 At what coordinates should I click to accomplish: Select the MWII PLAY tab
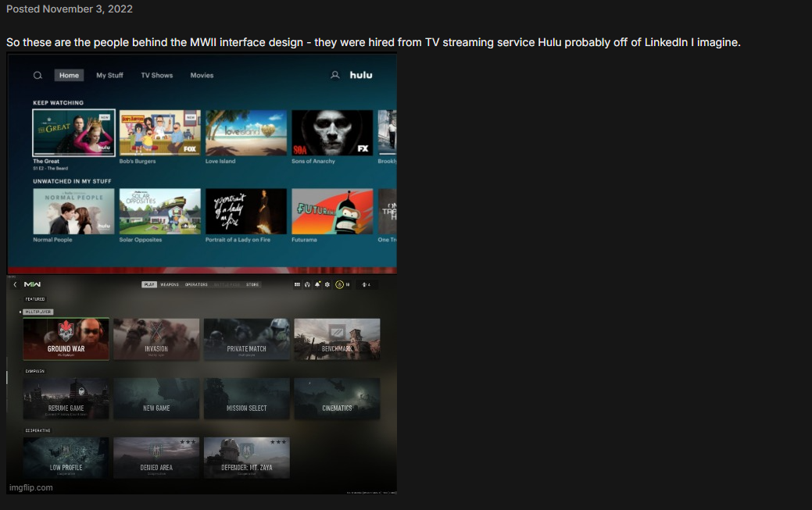[x=149, y=284]
